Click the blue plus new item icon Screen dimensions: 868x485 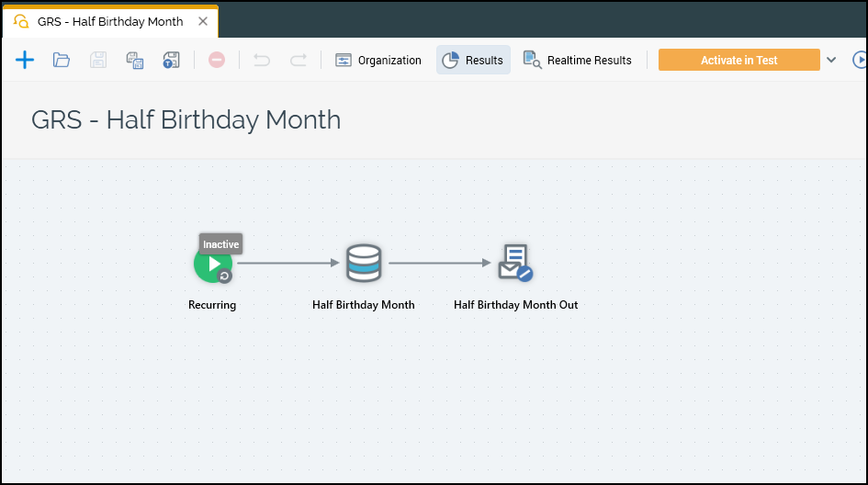(x=25, y=61)
